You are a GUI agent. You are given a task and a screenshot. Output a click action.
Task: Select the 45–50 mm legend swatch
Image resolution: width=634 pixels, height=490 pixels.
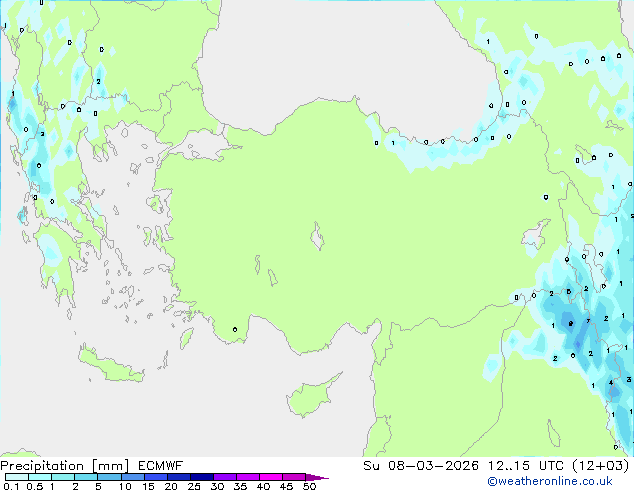pos(294,477)
